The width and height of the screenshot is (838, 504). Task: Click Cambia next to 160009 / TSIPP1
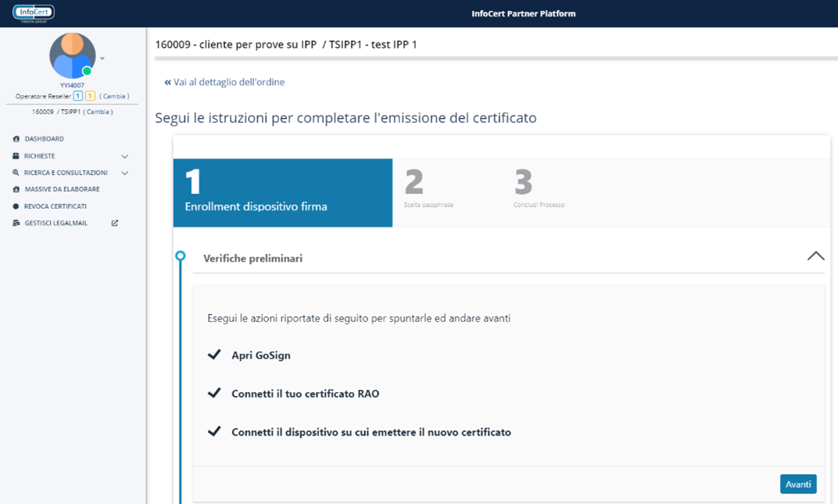click(x=98, y=112)
